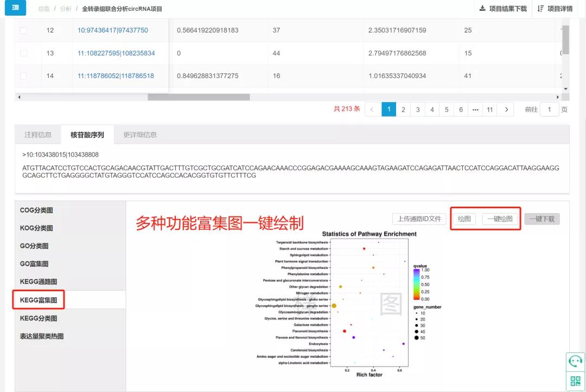Switch to the 注释信息 tab
Image resolution: width=586 pixels, height=392 pixels.
click(x=38, y=134)
